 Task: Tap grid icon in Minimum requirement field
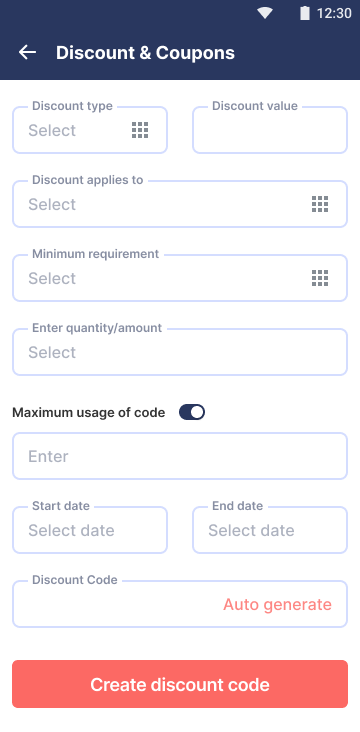[x=320, y=278]
